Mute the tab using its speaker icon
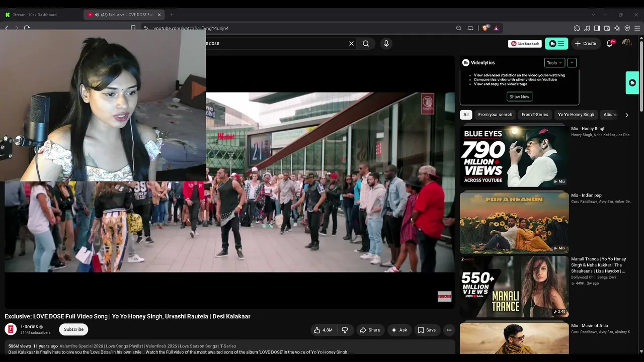Image resolution: width=644 pixels, height=362 pixels. pyautogui.click(x=97, y=15)
